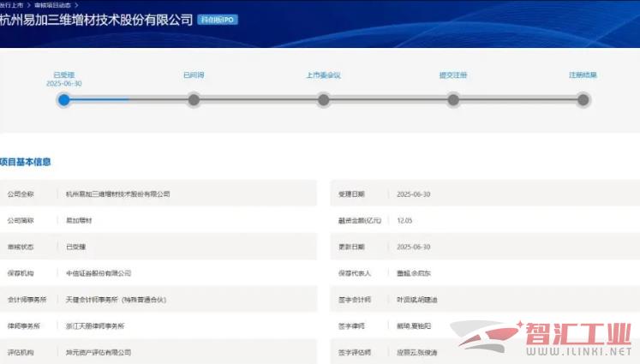Click the names in 签字律师 row
Viewport: 640px width, 364px height.
pyautogui.click(x=414, y=325)
